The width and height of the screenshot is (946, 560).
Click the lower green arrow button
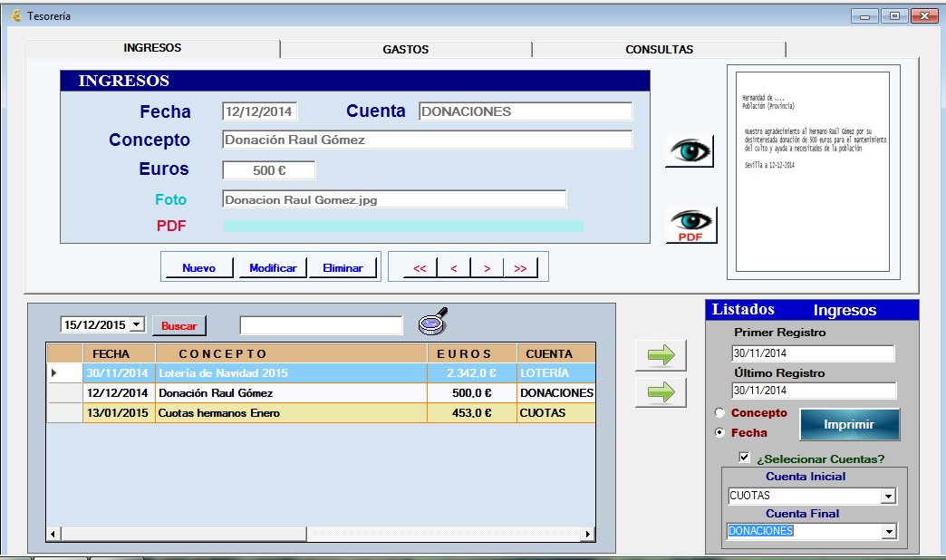click(661, 392)
